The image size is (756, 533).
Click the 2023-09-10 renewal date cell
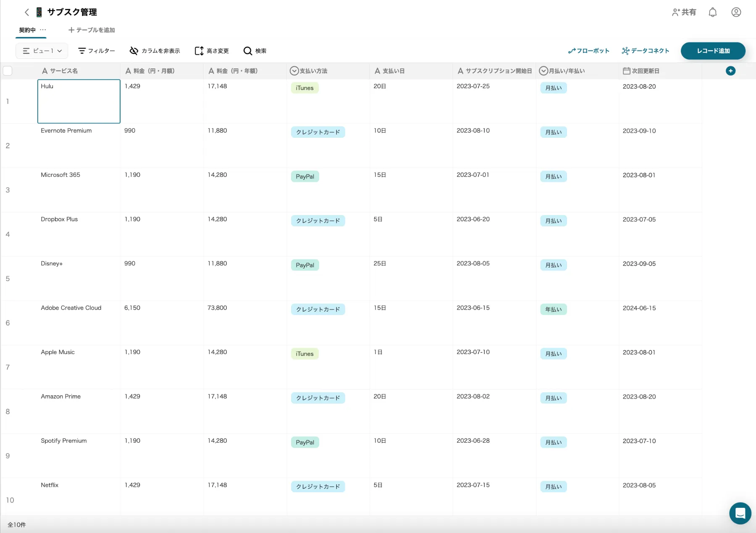point(660,146)
